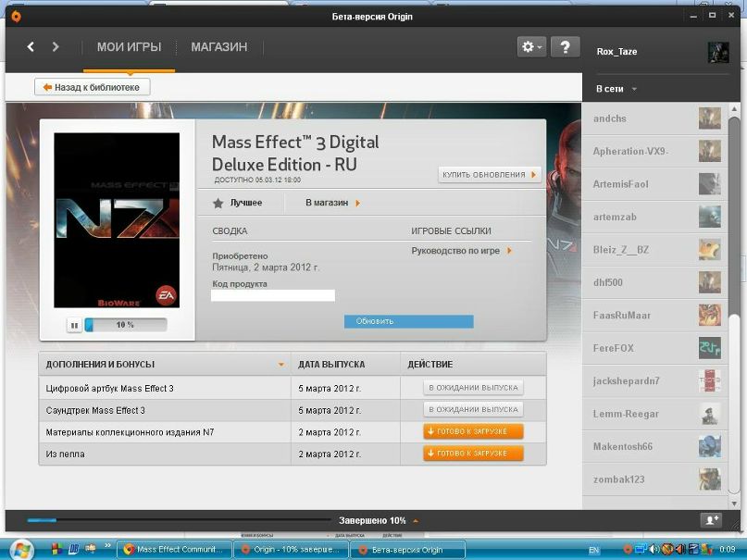Click zombak123 avatar icon
Screen dimensions: 747x560
(x=709, y=479)
